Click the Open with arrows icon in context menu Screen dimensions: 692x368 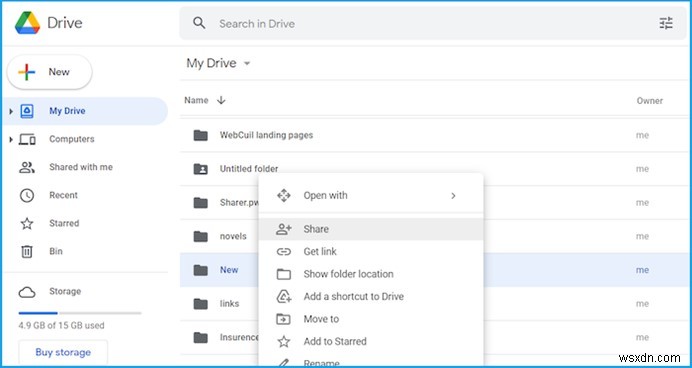(283, 195)
